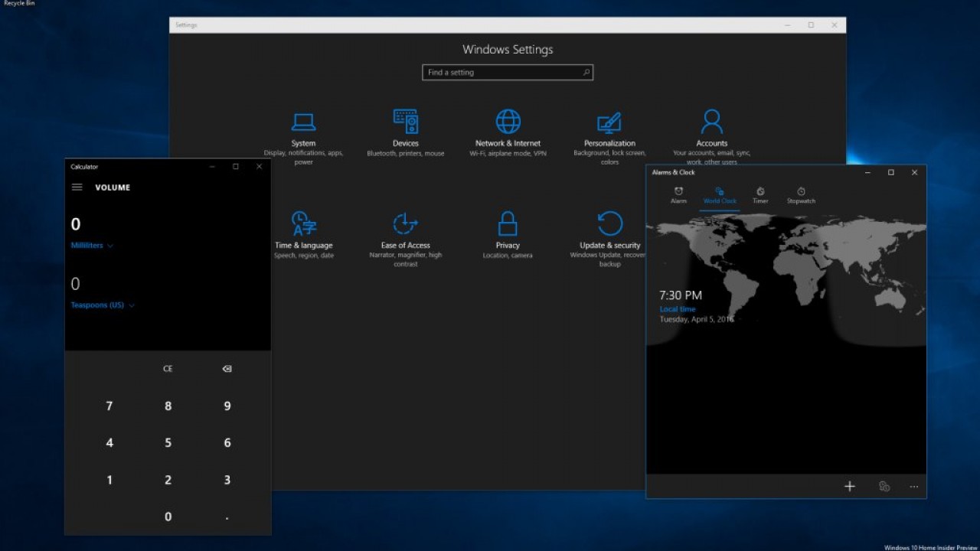Screen dimensions: 980x551
Task: Add new clock with plus icon
Action: [x=849, y=486]
